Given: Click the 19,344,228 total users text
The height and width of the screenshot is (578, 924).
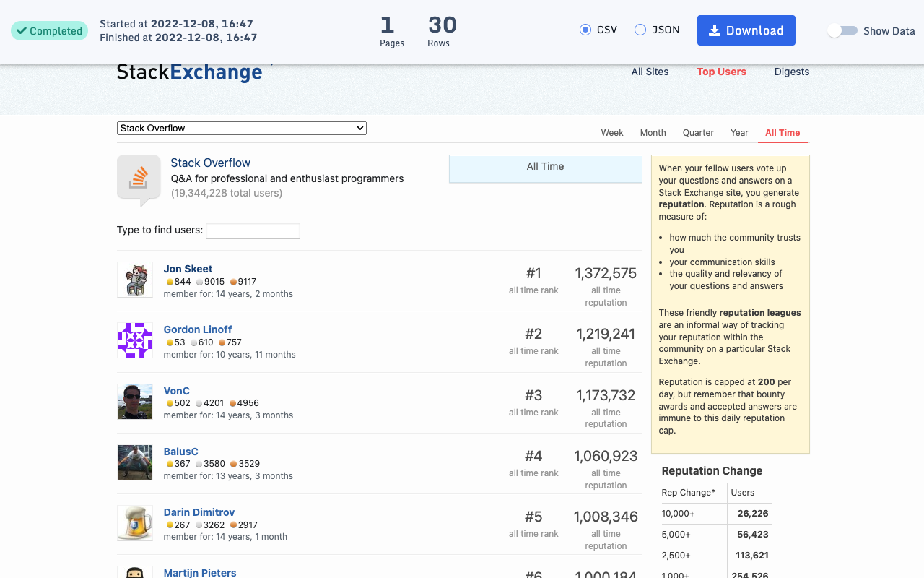Looking at the screenshot, I should (227, 193).
